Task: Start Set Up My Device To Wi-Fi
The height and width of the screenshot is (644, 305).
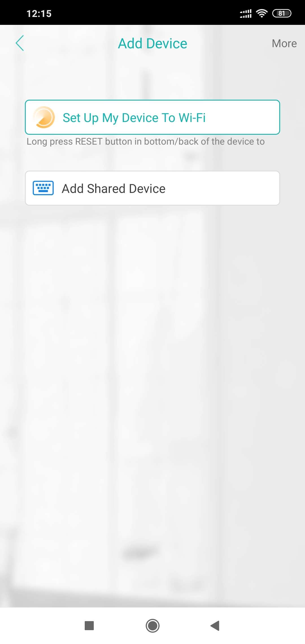Action: point(152,117)
